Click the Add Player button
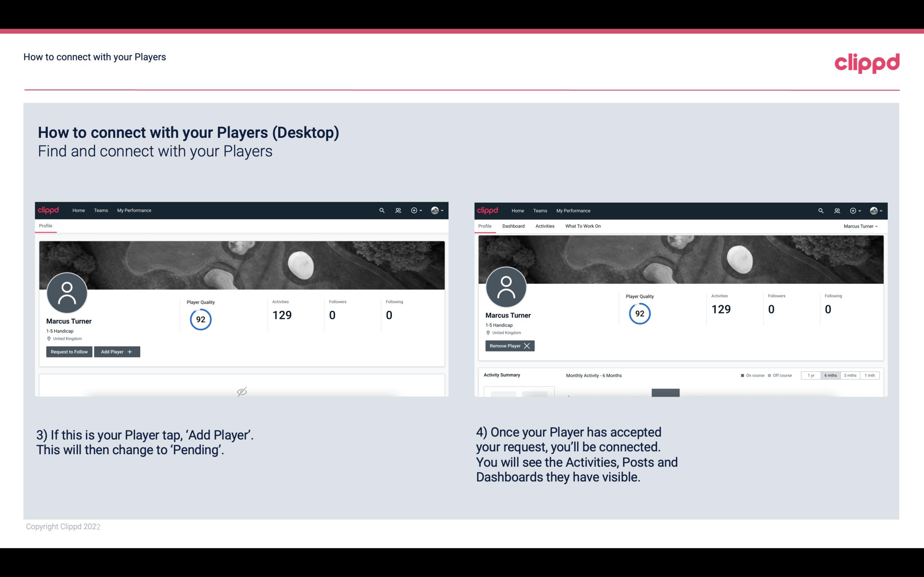Image resolution: width=924 pixels, height=577 pixels. click(x=117, y=351)
